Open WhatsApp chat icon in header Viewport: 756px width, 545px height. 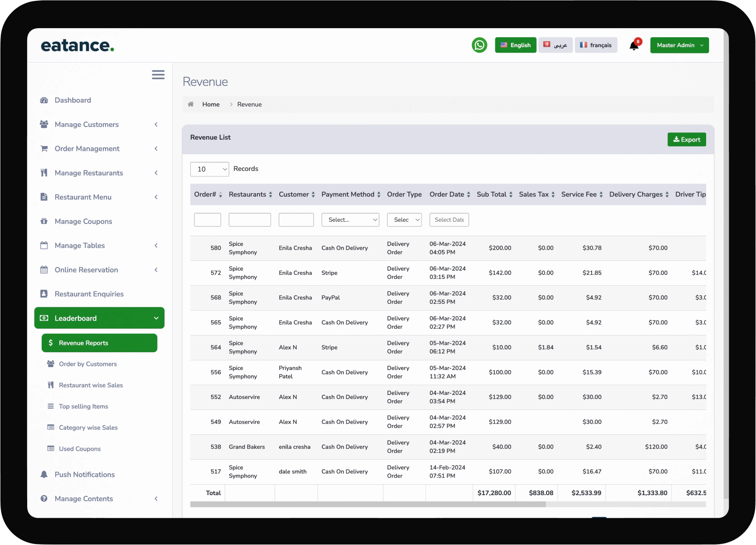[480, 45]
